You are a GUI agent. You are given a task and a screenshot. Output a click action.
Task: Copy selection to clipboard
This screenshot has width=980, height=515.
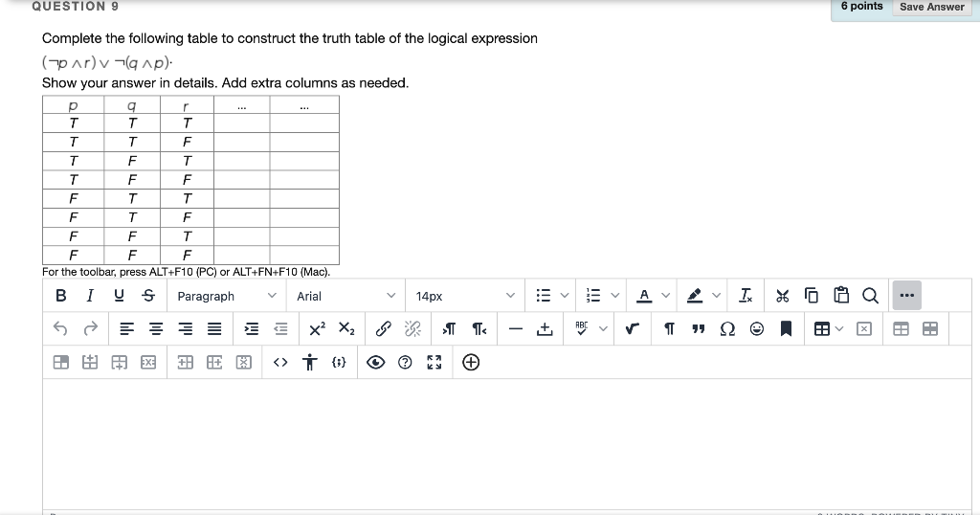[x=812, y=296]
